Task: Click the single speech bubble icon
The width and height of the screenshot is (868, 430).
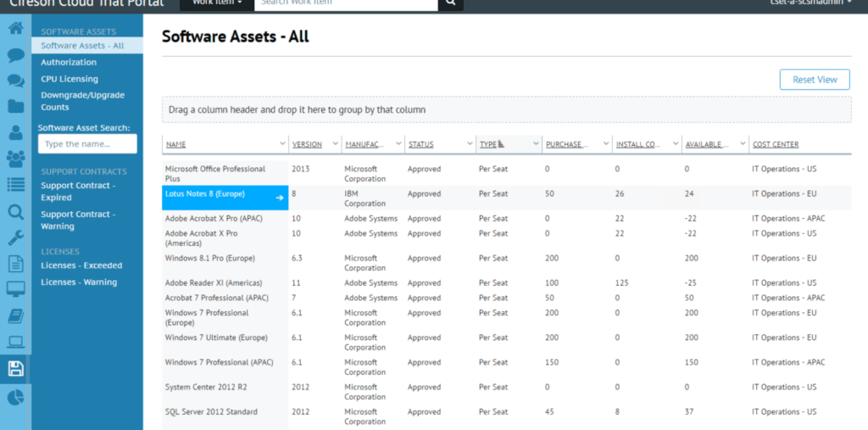Action: pyautogui.click(x=15, y=55)
